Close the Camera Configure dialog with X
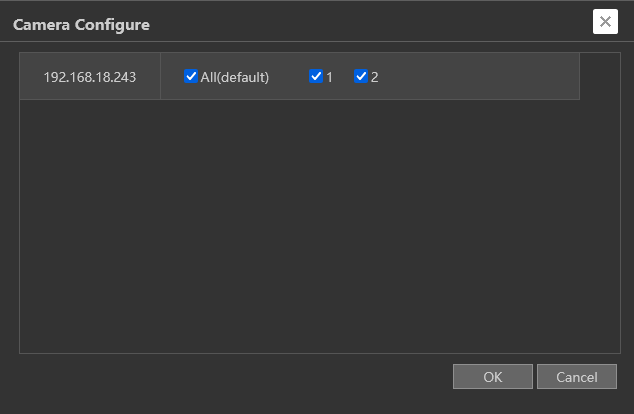The height and width of the screenshot is (414, 634). (605, 21)
